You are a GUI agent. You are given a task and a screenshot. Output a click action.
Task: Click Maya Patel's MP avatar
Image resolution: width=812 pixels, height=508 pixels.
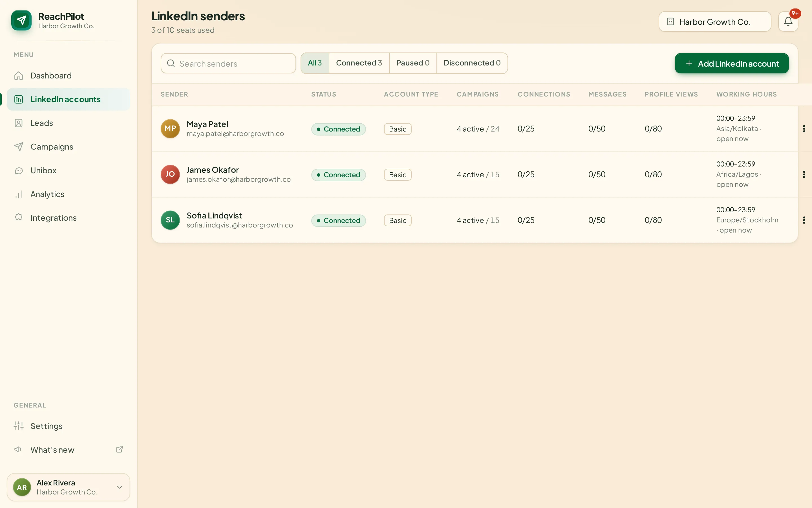pyautogui.click(x=170, y=129)
